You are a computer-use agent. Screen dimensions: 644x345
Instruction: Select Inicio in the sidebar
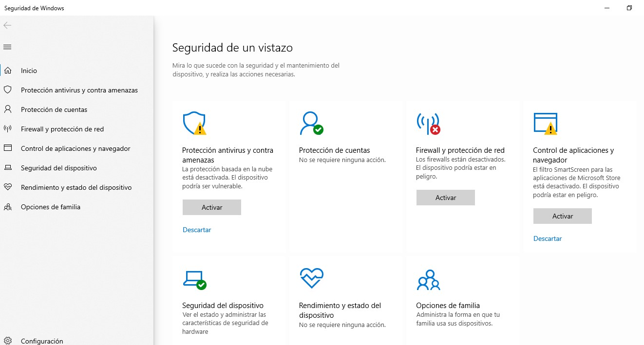(29, 71)
